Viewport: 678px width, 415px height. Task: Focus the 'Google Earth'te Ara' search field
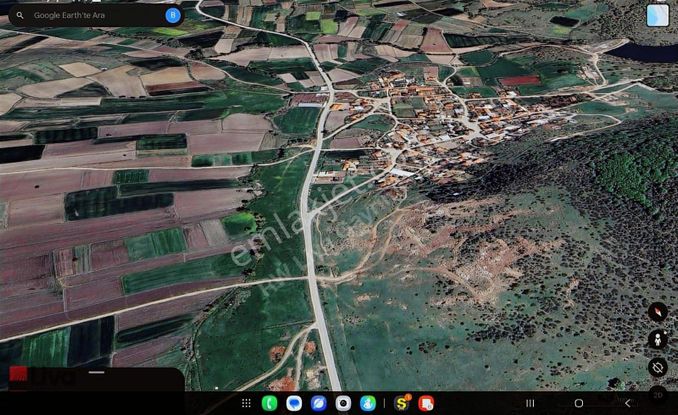[96, 15]
